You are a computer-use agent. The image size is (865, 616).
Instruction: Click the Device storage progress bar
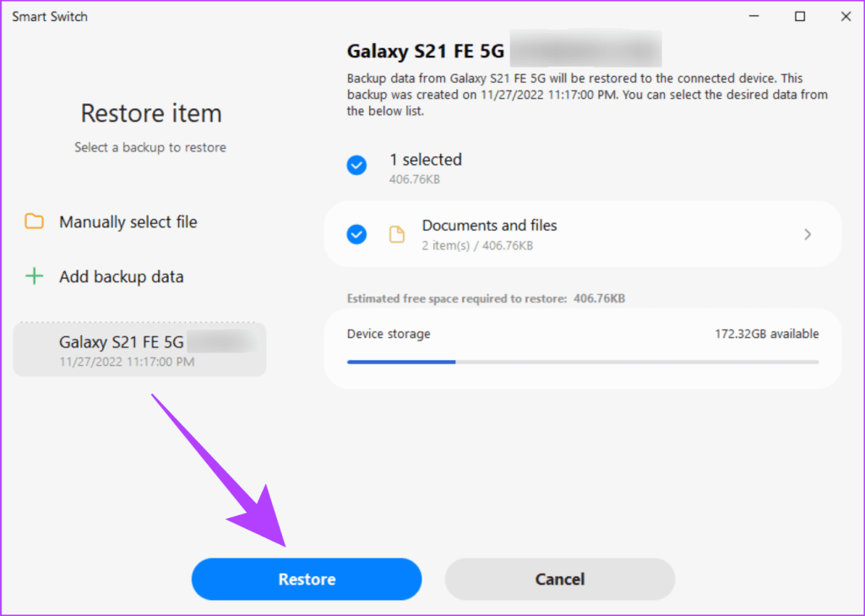click(x=583, y=362)
